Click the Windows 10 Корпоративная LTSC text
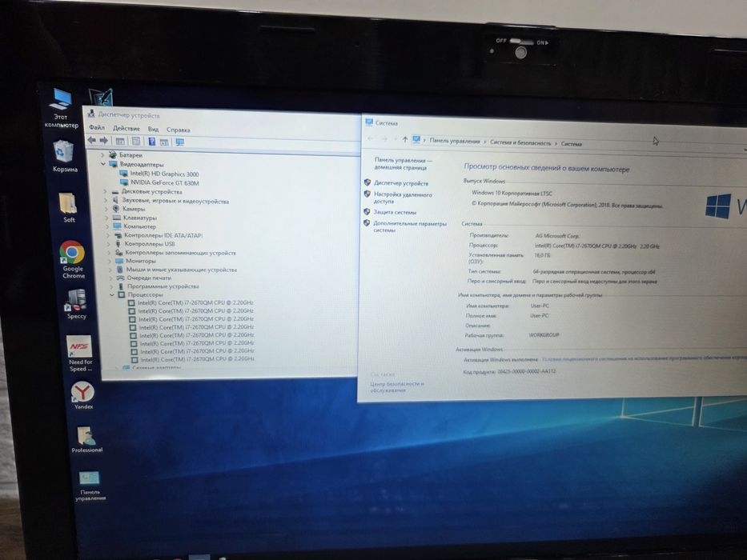 512,193
